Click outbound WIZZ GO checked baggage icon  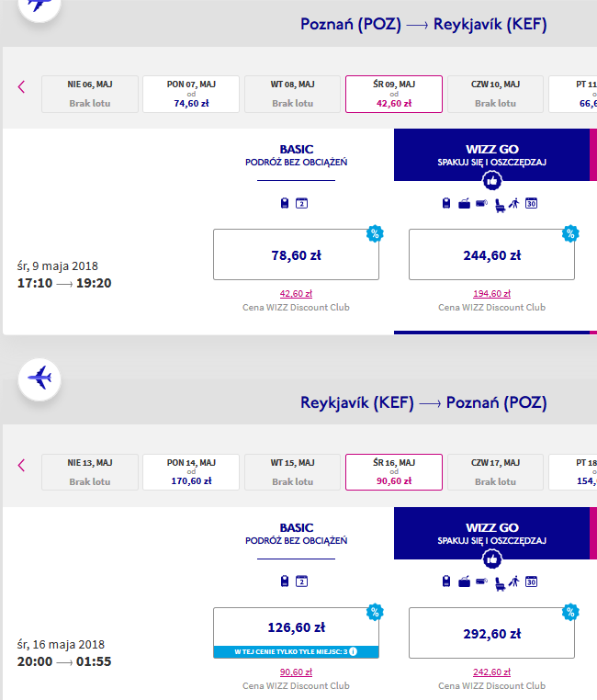(464, 204)
